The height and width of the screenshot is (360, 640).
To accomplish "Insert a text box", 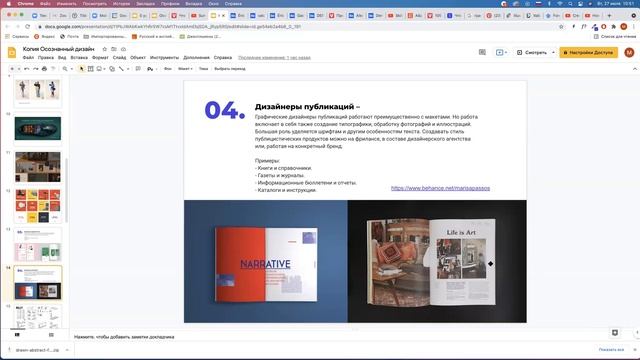I will pyautogui.click(x=91, y=69).
